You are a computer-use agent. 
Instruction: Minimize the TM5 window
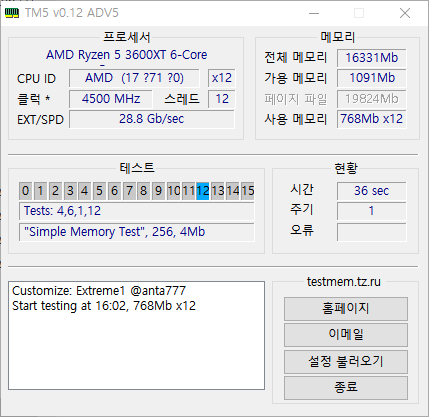(314, 13)
